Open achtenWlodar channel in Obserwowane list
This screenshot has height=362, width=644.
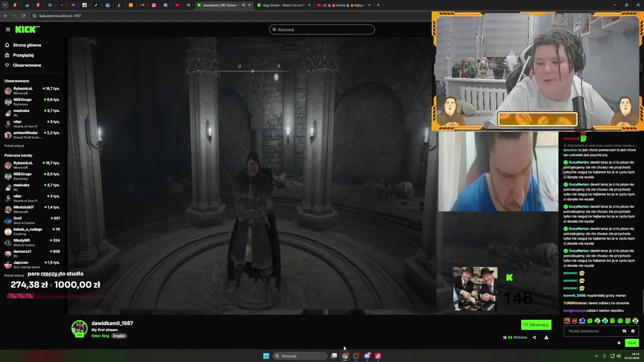pyautogui.click(x=32, y=135)
